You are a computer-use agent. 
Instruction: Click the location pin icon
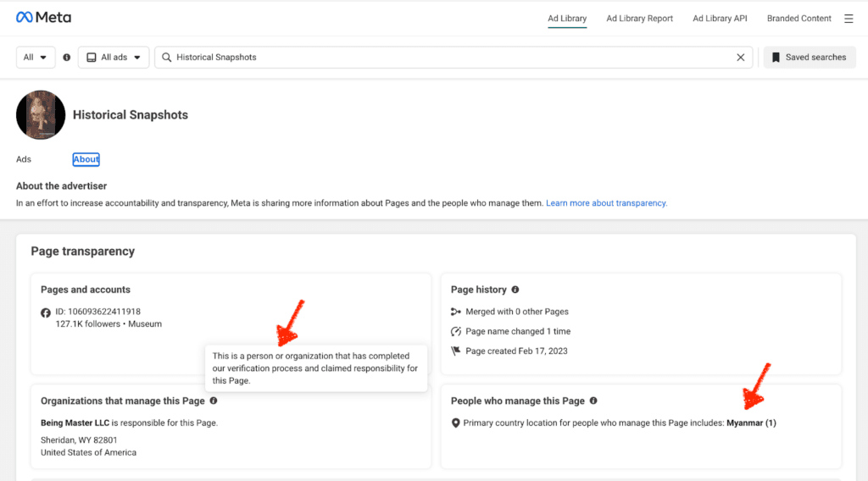coord(455,423)
